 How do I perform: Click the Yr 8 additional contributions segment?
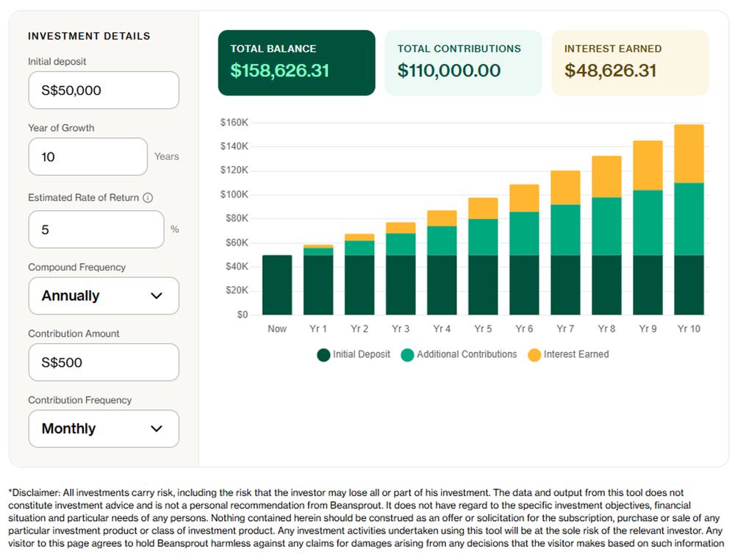coord(606,226)
